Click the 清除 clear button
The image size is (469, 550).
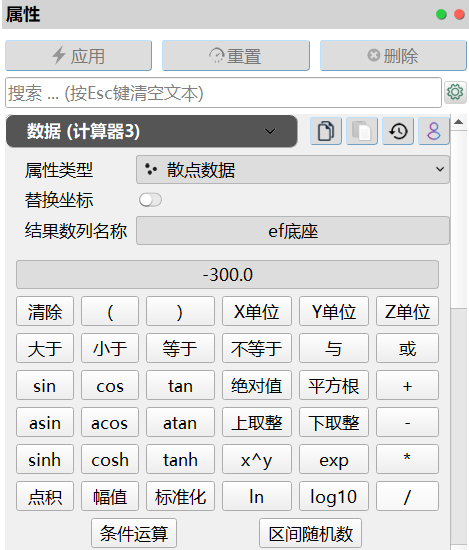point(45,311)
